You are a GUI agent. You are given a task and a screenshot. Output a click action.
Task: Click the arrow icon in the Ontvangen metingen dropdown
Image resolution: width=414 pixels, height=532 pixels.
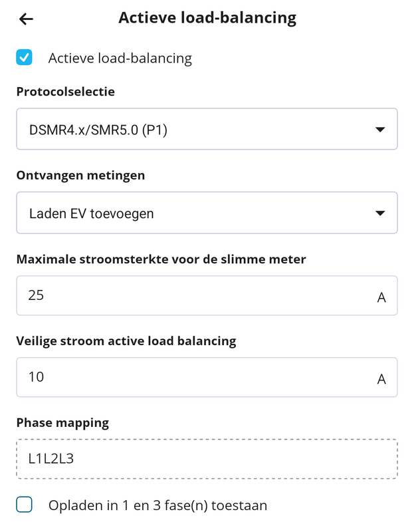click(380, 213)
